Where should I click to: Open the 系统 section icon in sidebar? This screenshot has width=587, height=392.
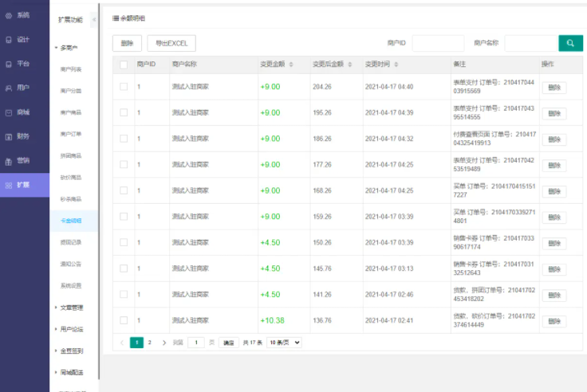pos(9,15)
